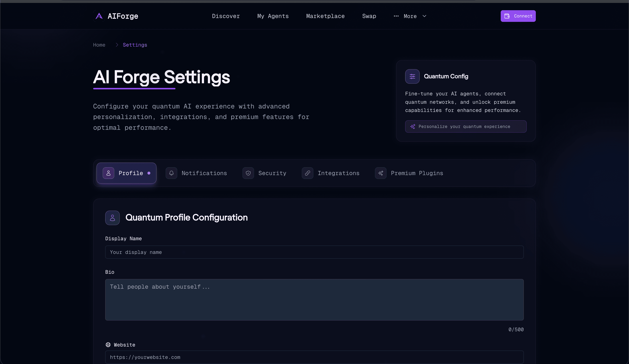Viewport: 629px width, 364px height.
Task: Click the 0/500 character counter
Action: [x=516, y=330]
